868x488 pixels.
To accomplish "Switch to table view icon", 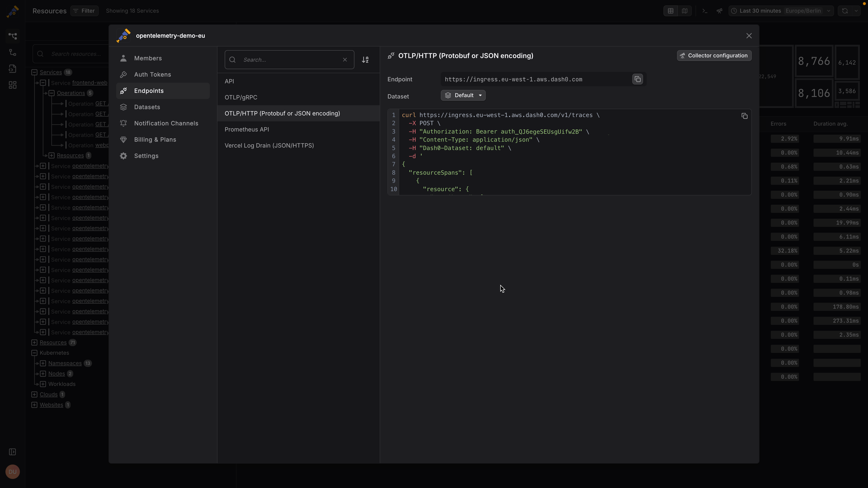I will click(670, 11).
